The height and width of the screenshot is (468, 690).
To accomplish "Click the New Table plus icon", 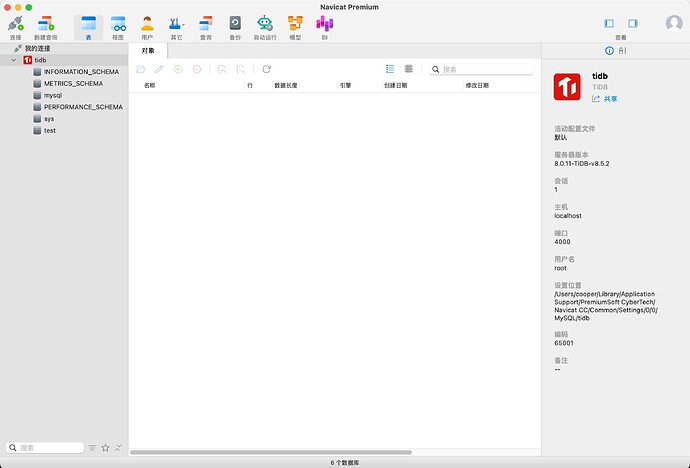I will point(178,69).
